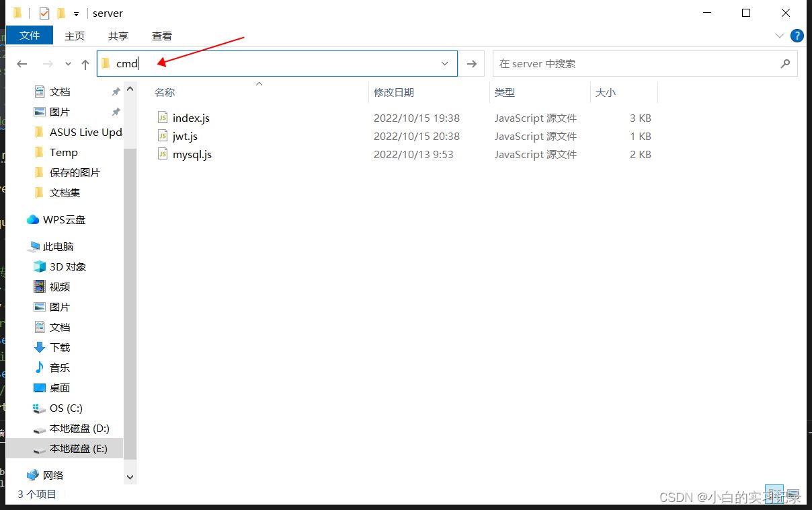Click the search box in server

pyautogui.click(x=635, y=64)
